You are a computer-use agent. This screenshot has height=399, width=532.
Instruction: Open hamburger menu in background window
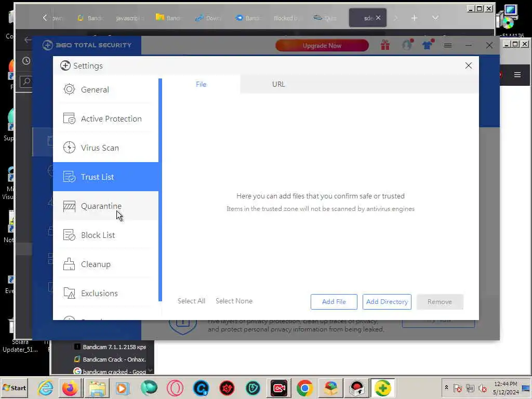517,75
